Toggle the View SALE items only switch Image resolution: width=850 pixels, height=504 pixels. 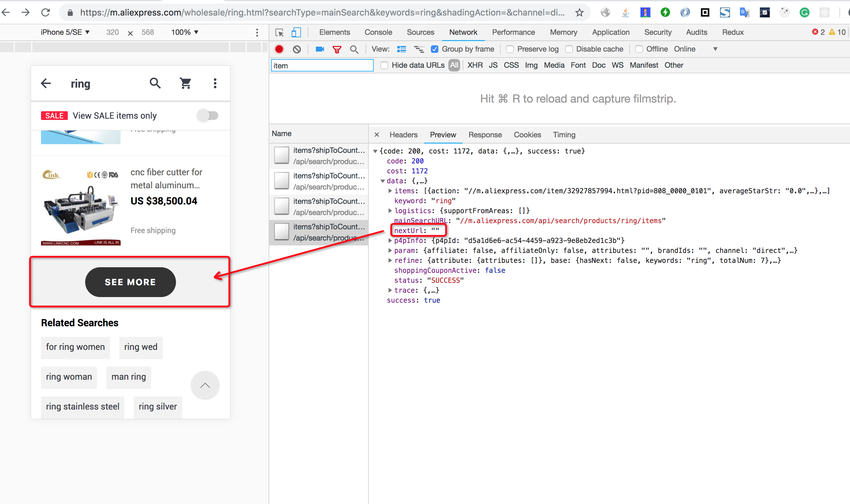coord(208,116)
